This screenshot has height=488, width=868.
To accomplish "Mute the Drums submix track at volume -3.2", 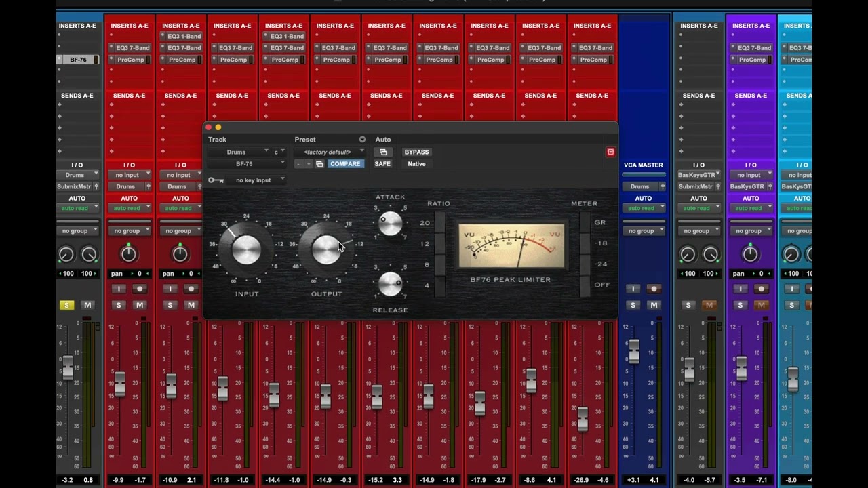I will pos(87,305).
